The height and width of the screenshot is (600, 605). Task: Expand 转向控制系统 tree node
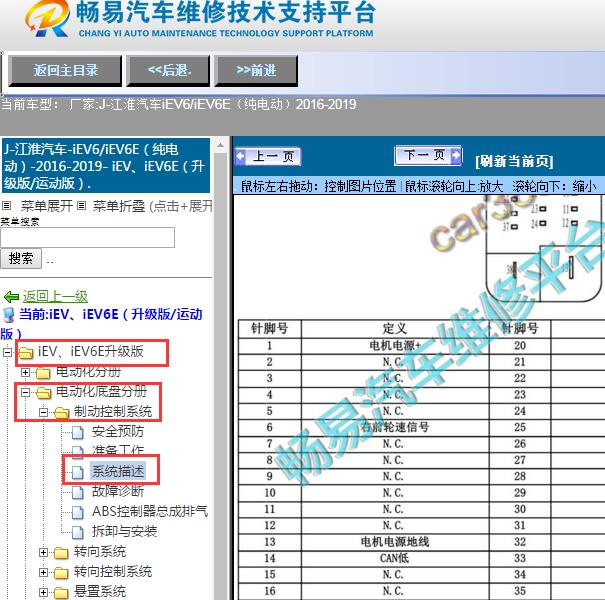point(43,573)
